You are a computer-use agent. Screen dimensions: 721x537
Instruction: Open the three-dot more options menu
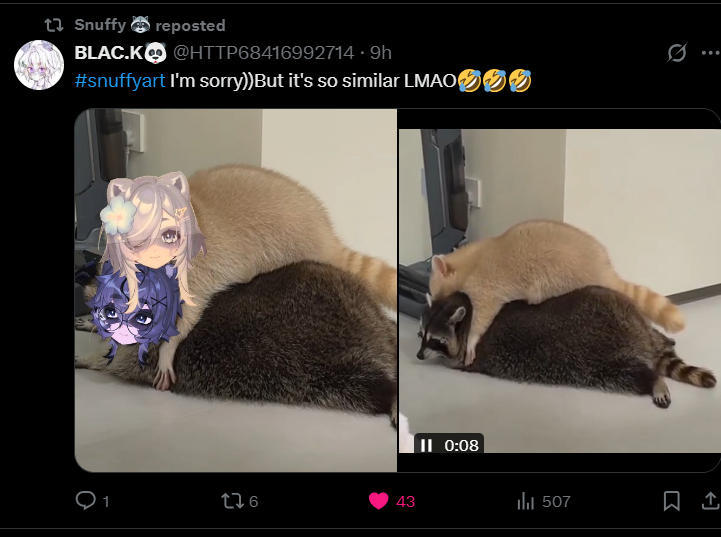click(x=710, y=53)
